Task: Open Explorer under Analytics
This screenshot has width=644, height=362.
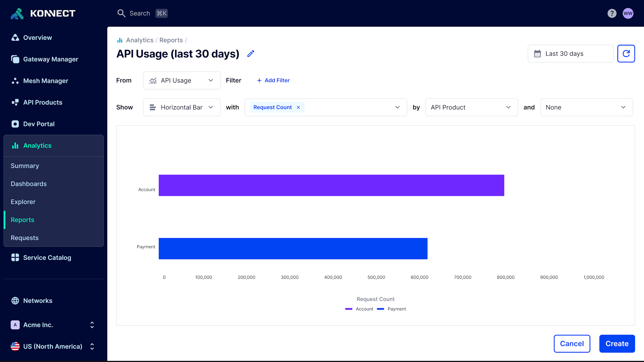Action: pos(23,202)
